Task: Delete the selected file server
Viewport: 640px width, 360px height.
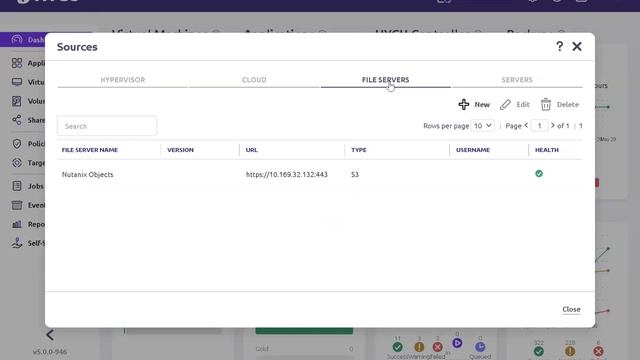Action: click(560, 104)
